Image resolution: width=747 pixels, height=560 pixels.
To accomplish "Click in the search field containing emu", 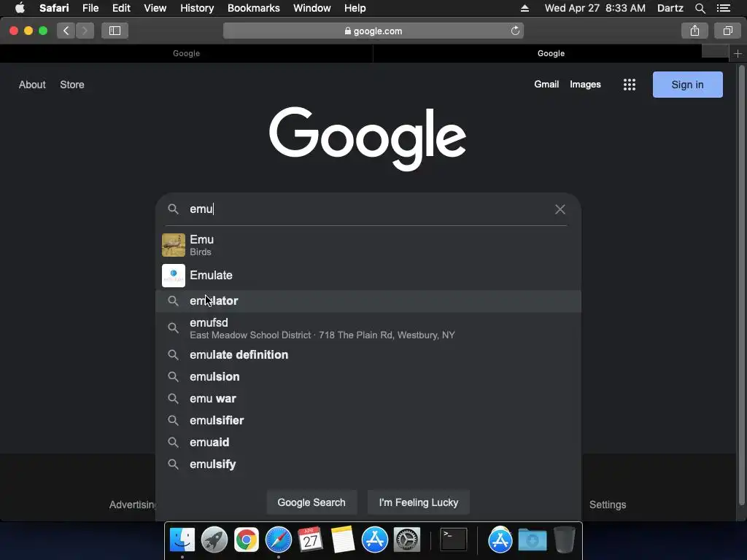I will coord(367,209).
